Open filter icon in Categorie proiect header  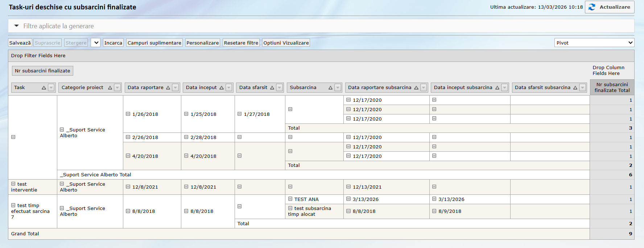pos(117,88)
